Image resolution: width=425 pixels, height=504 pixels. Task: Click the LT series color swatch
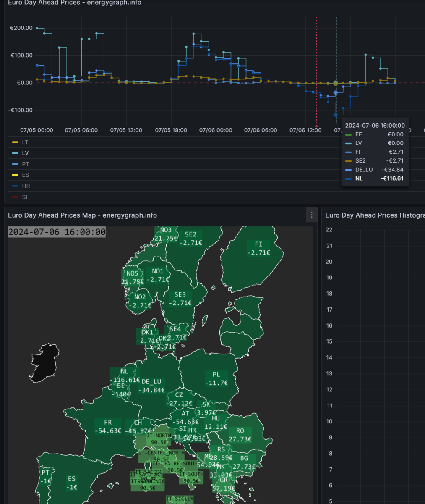[x=15, y=142]
